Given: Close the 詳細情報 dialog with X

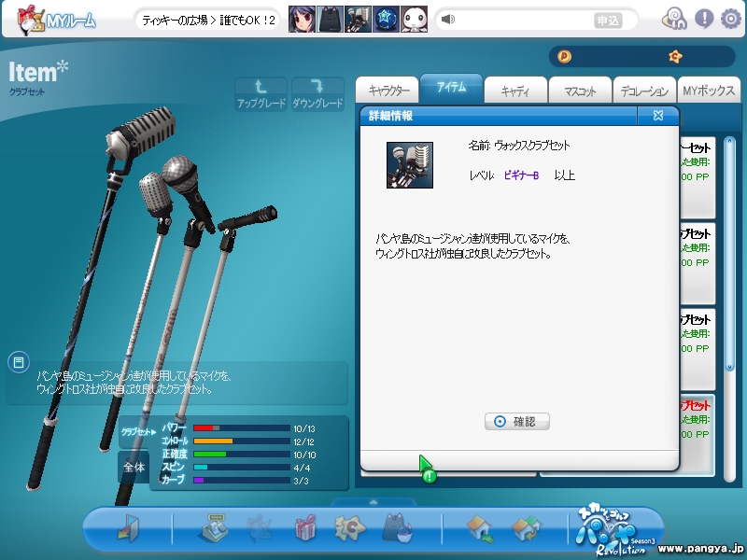Looking at the screenshot, I should coord(658,116).
